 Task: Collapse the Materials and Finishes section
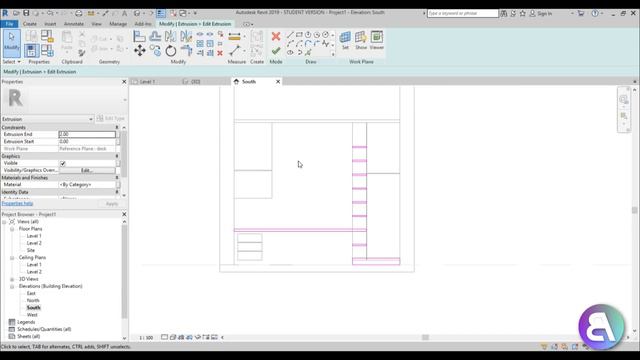117,178
